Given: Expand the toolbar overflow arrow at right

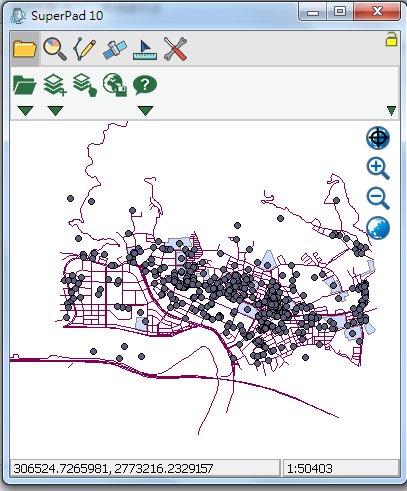Looking at the screenshot, I should (391, 110).
